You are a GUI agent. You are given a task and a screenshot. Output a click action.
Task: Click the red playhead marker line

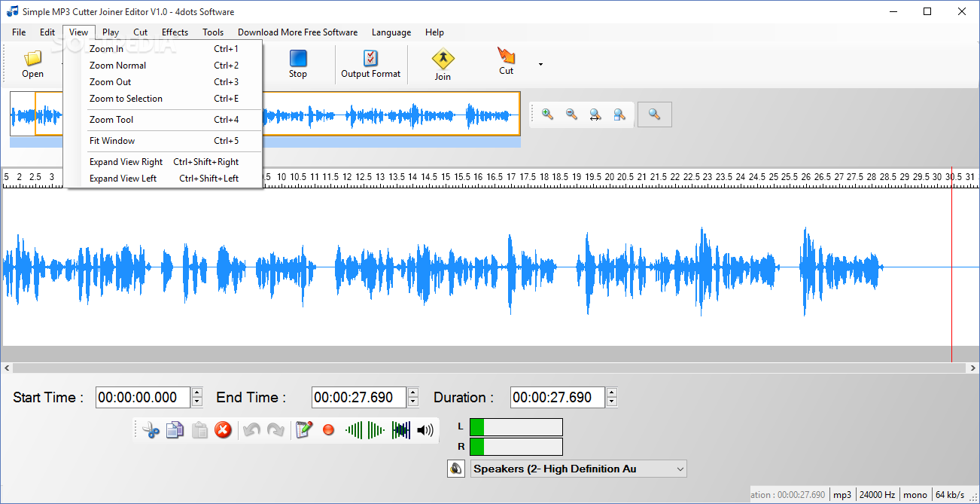(x=951, y=264)
